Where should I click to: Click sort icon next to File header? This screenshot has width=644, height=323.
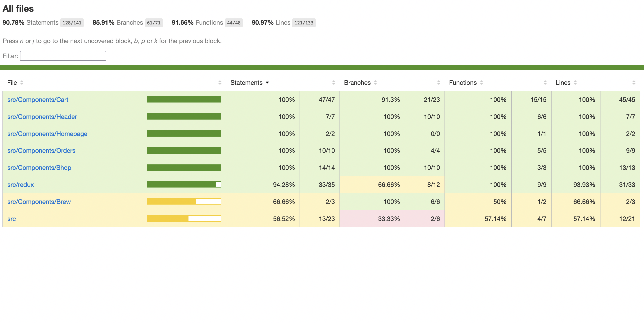pyautogui.click(x=22, y=83)
